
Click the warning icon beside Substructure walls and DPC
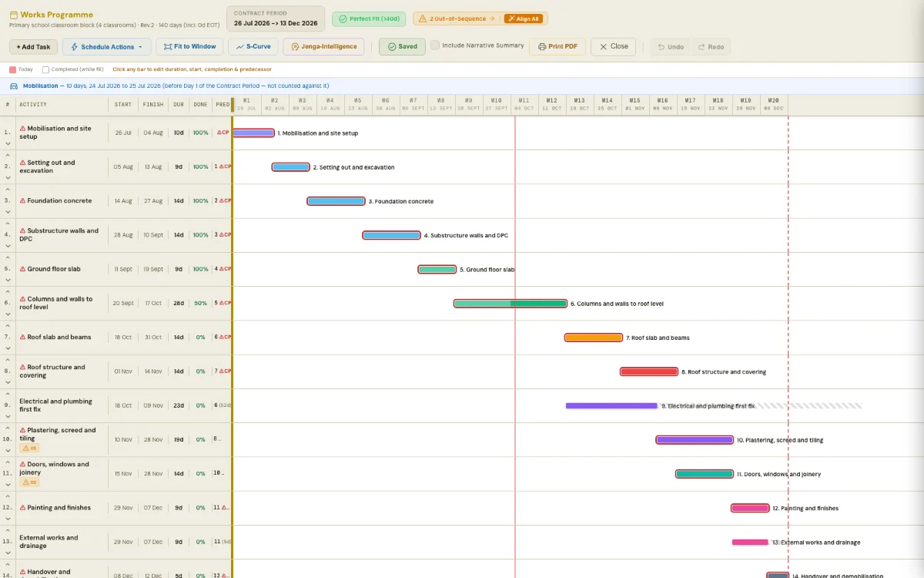(23, 230)
